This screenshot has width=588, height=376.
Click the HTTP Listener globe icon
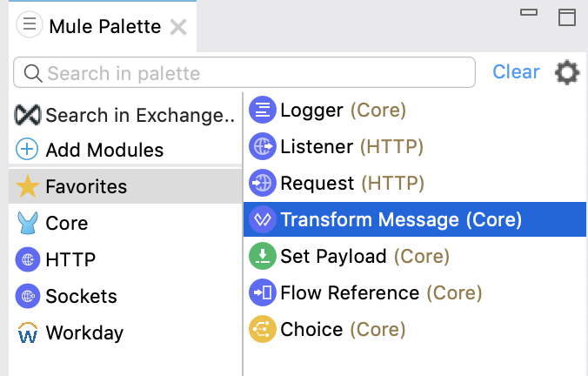coord(262,146)
